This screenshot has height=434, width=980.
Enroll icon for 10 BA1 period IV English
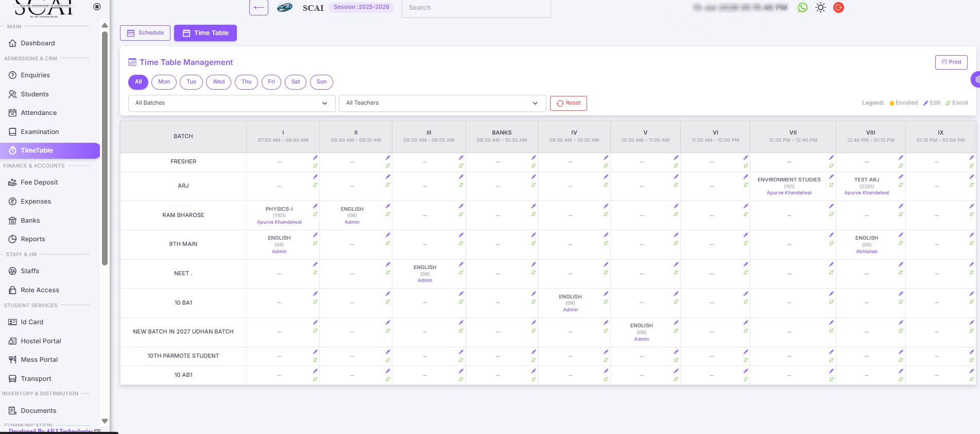click(606, 302)
